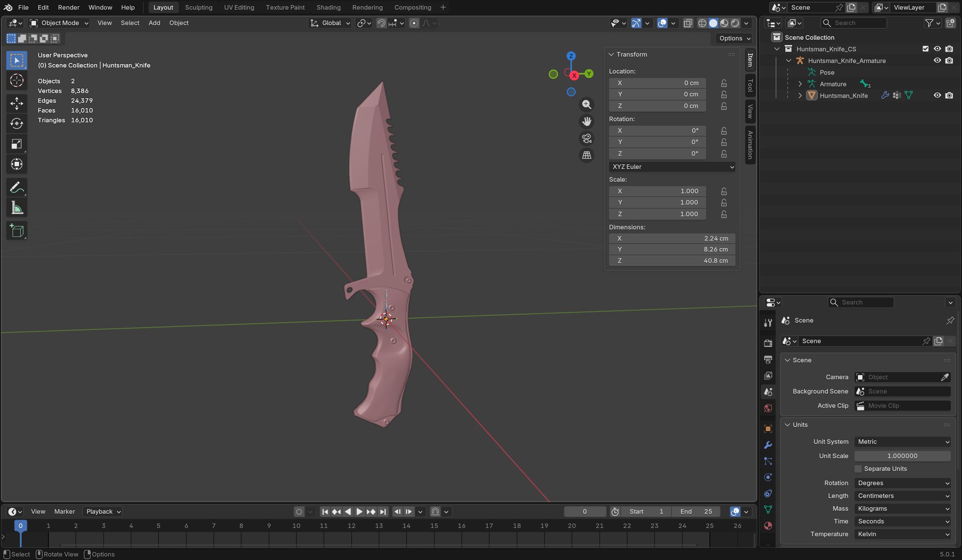Screen dimensions: 962x560
Task: Open the Render menu
Action: (x=68, y=7)
